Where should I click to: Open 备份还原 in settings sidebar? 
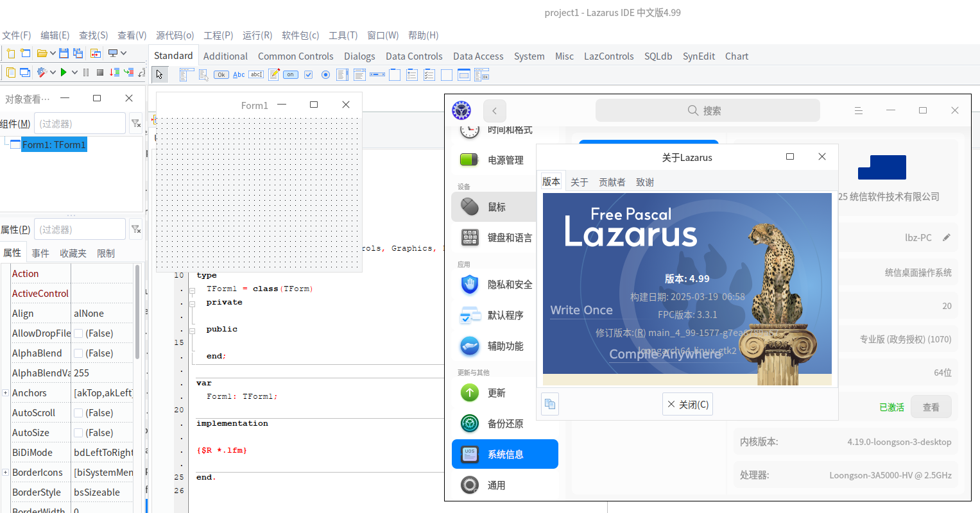tap(505, 423)
